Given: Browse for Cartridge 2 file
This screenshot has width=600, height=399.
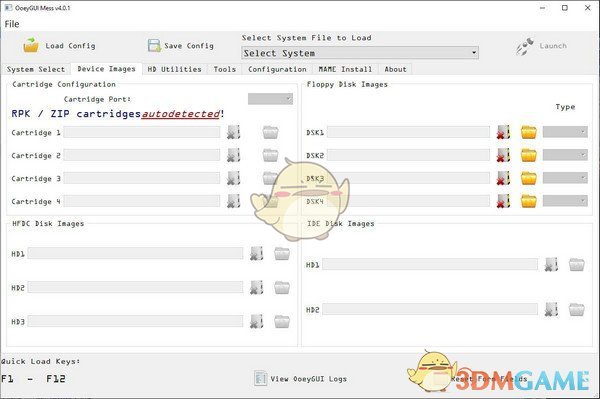Looking at the screenshot, I should (271, 155).
